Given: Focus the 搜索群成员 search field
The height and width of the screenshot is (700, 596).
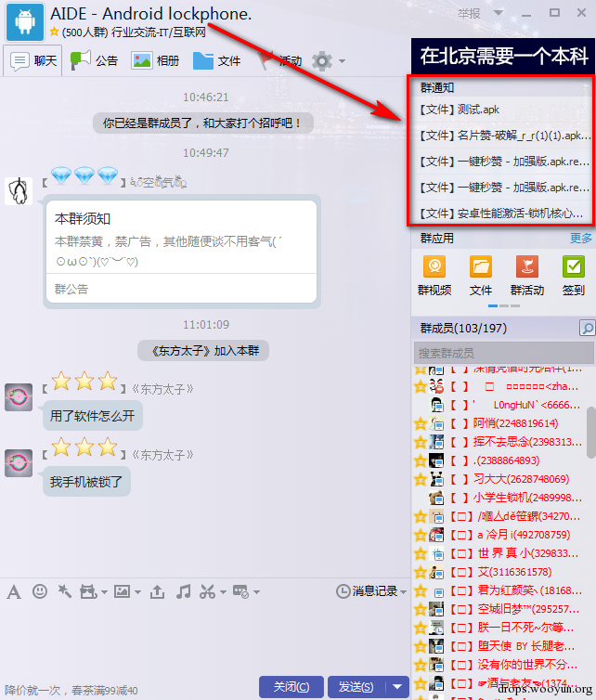Looking at the screenshot, I should (503, 353).
